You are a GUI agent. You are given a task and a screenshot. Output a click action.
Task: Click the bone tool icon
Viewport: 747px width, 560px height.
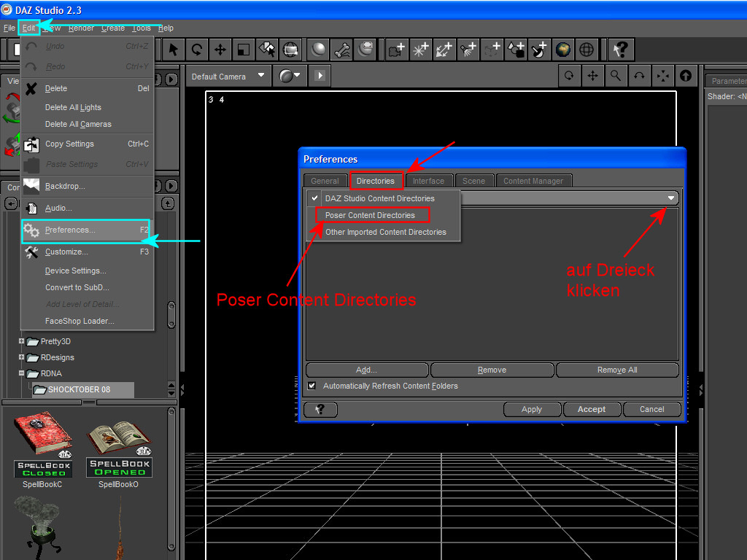coord(342,50)
